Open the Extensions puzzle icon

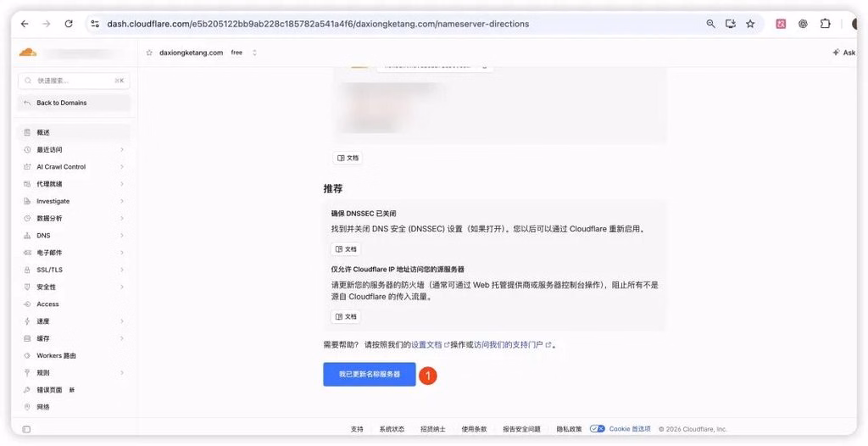click(825, 24)
